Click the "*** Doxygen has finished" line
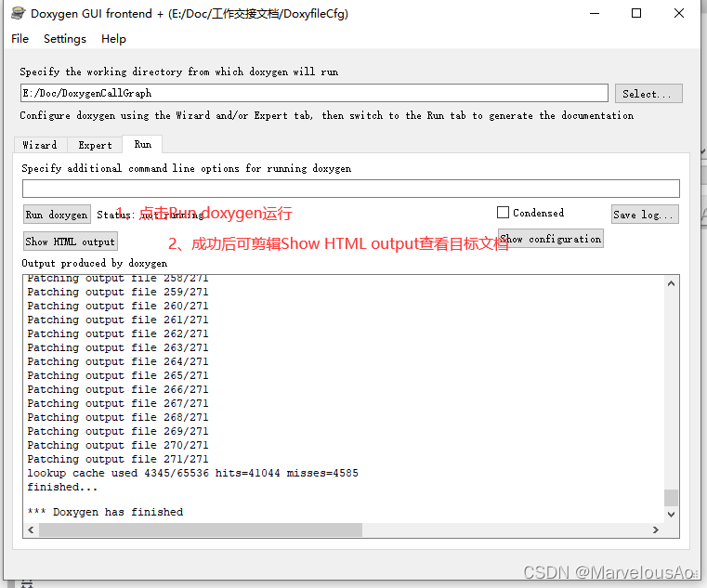 click(105, 512)
